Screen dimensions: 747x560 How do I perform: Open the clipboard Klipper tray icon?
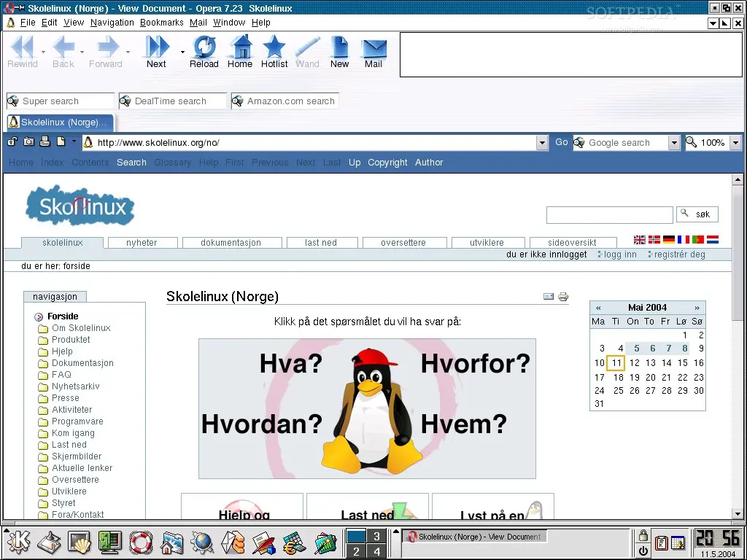tap(661, 542)
